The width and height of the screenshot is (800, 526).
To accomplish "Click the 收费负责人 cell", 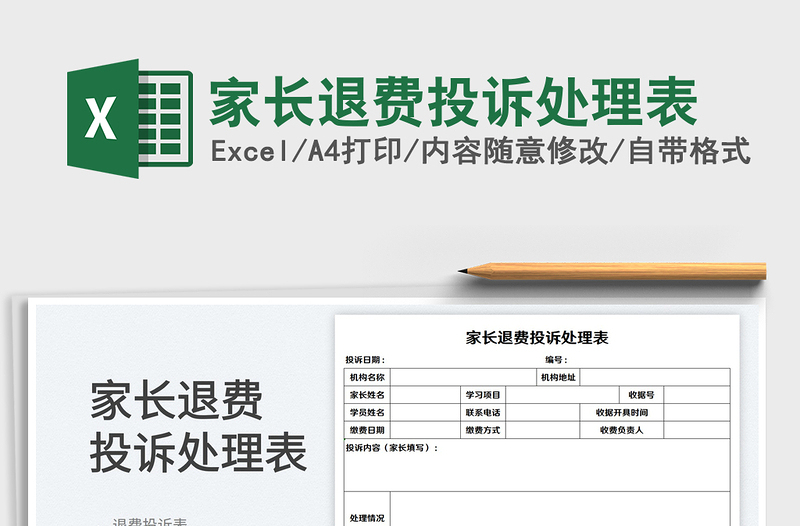I will pyautogui.click(x=621, y=430).
